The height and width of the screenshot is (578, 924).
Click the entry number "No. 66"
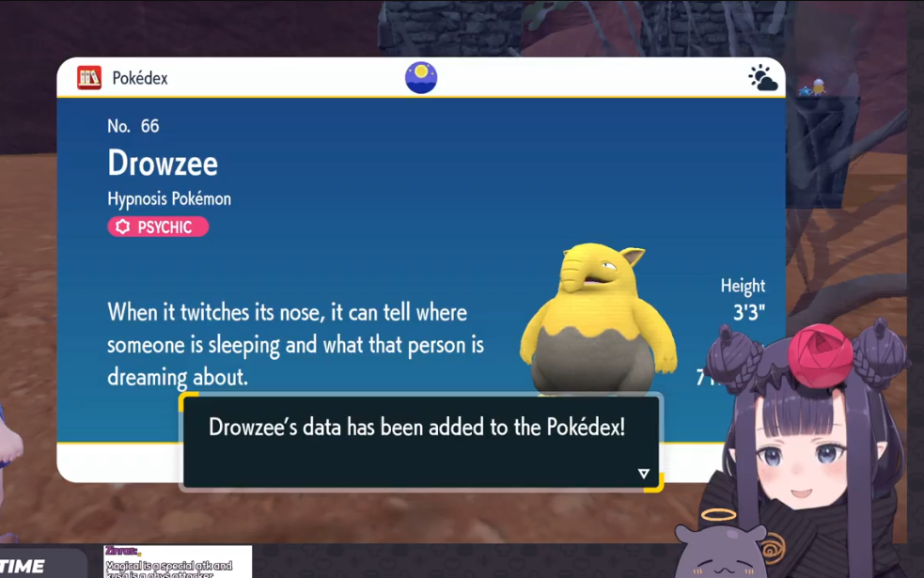[133, 126]
